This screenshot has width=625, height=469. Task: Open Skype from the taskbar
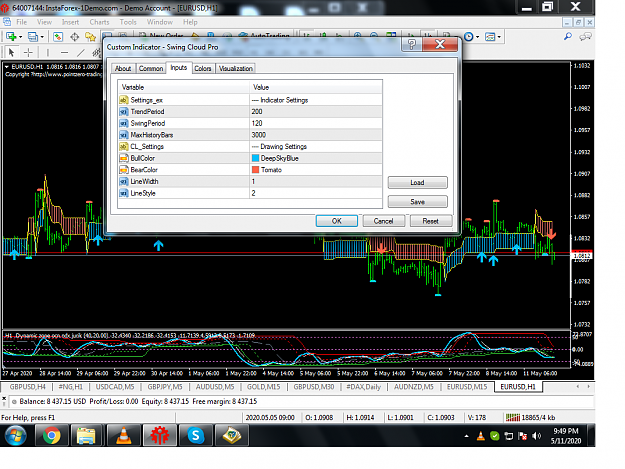pos(195,435)
